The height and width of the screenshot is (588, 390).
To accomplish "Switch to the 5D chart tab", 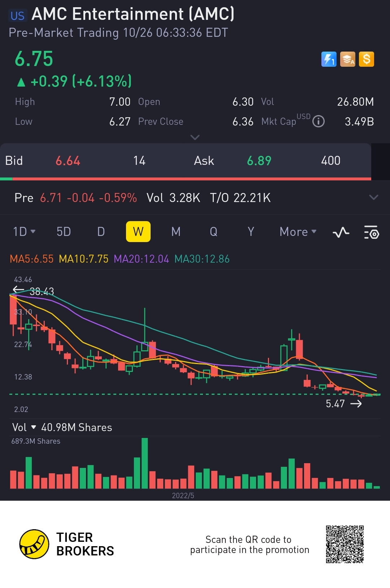I will tap(64, 232).
